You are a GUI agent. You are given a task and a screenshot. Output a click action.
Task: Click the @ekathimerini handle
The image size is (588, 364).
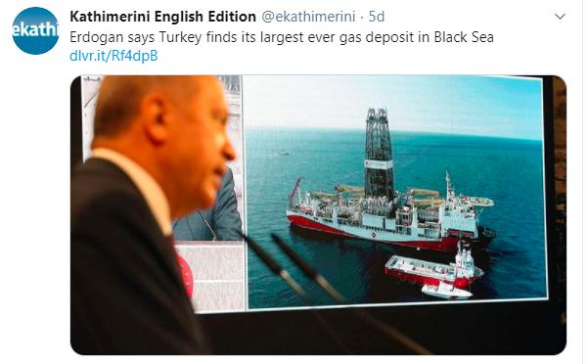coord(308,17)
